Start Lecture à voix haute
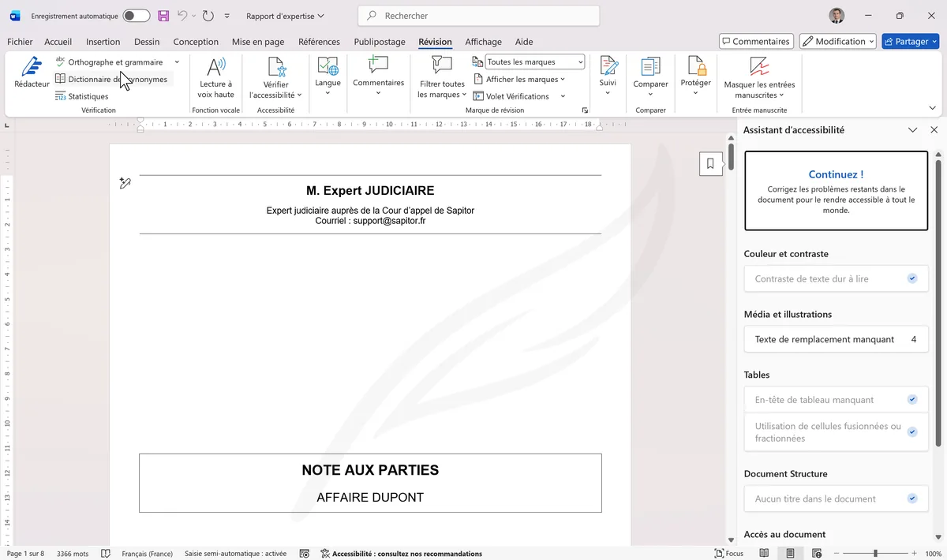947x560 pixels. (x=215, y=77)
